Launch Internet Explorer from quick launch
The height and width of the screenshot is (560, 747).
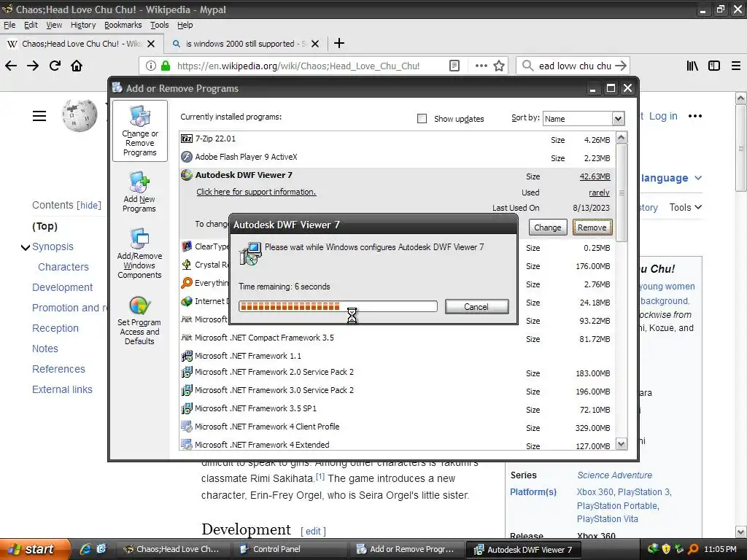(x=86, y=549)
